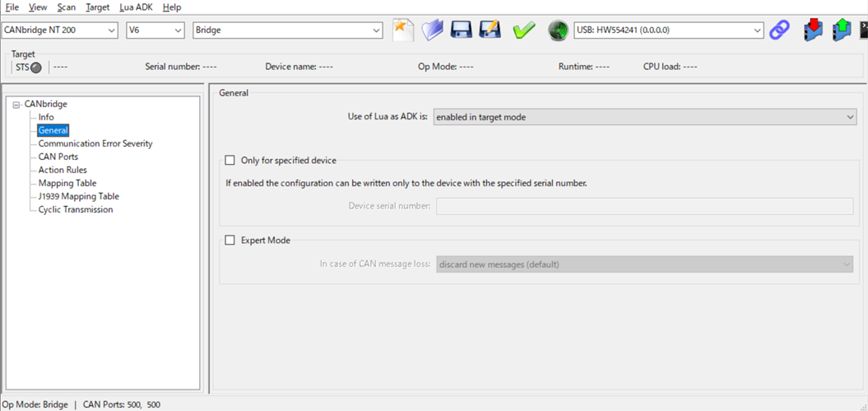Click the In case of CAN message loss label
868x411 pixels.
375,264
